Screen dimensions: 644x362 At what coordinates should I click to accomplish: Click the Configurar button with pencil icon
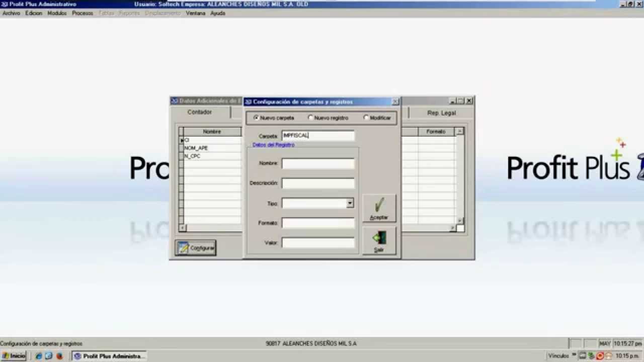(x=196, y=248)
